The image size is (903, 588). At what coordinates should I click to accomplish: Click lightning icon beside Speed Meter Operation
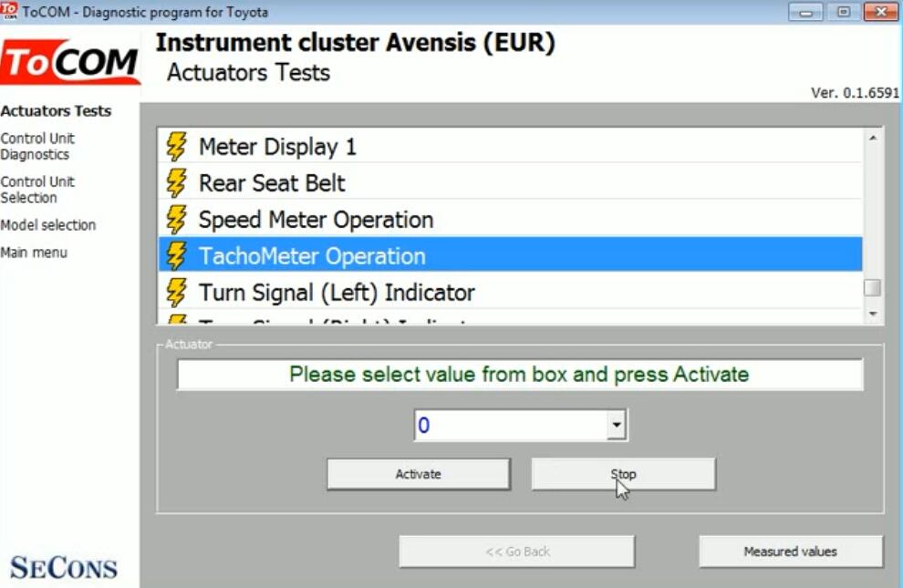[176, 220]
